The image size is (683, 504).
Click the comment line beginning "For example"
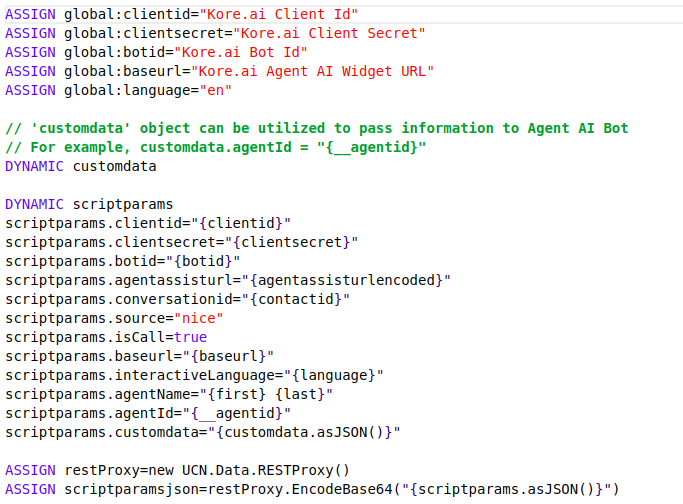coord(216,147)
